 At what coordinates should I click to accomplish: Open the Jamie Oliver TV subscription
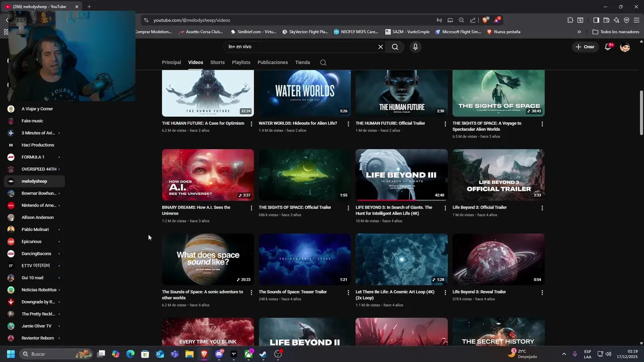[x=34, y=326]
